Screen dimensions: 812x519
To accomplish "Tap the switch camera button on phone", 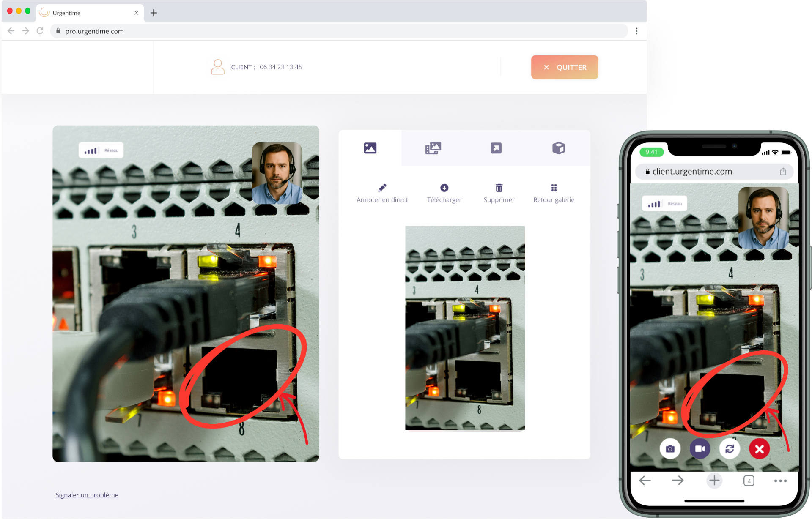I will point(730,449).
